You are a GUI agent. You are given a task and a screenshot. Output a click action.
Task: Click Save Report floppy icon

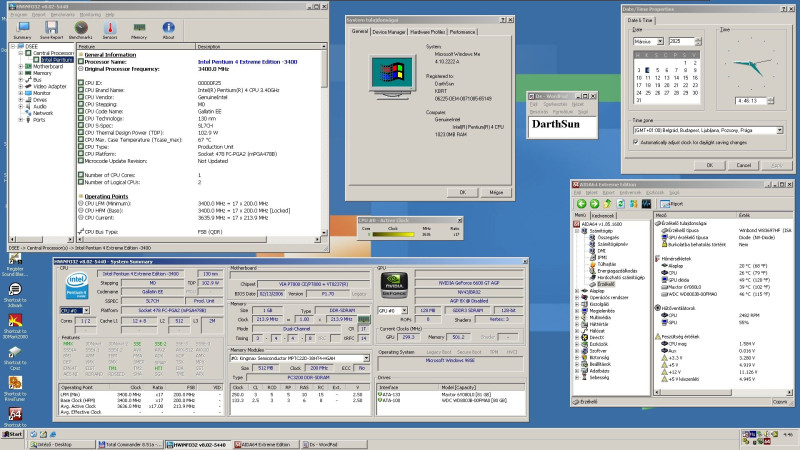pyautogui.click(x=52, y=30)
